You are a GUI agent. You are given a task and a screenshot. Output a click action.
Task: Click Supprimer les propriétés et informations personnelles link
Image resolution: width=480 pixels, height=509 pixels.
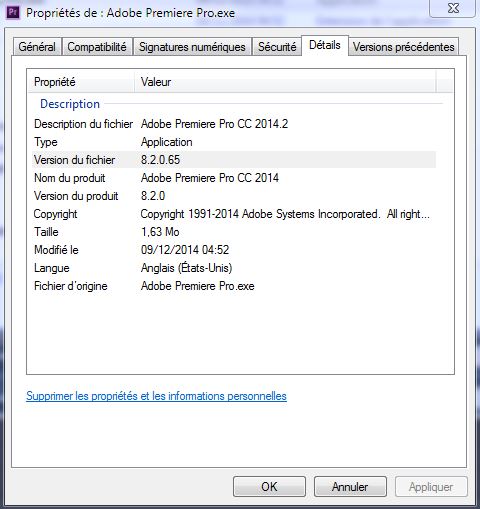(156, 396)
